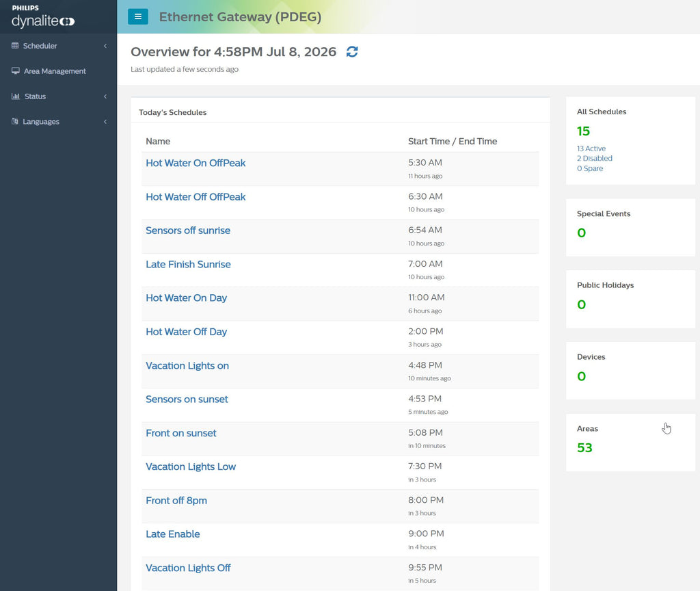Click the Philips dynalite logo

(x=43, y=16)
